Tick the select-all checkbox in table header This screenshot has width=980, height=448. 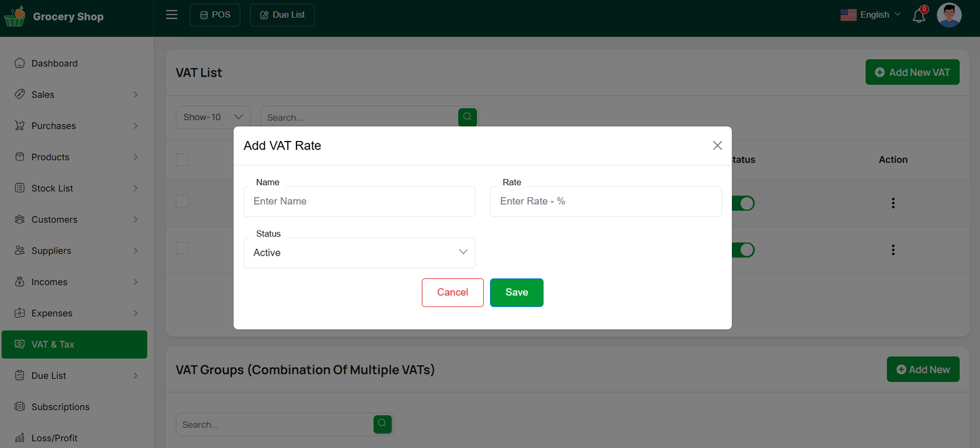coord(182,159)
